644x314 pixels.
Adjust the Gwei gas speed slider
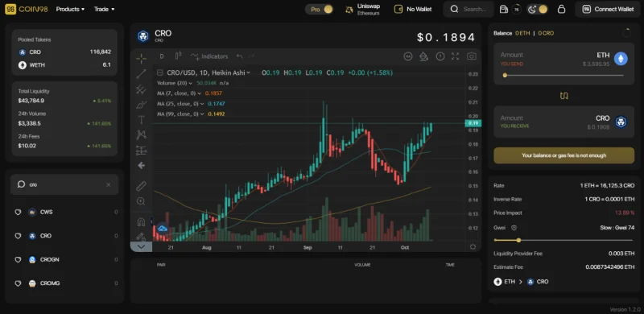pos(563,240)
